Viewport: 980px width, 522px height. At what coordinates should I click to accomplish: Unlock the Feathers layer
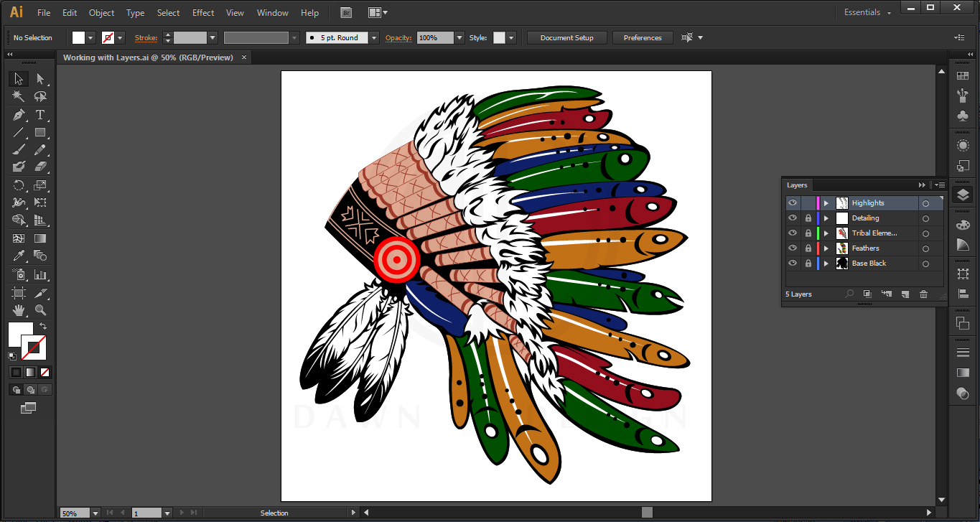(808, 248)
